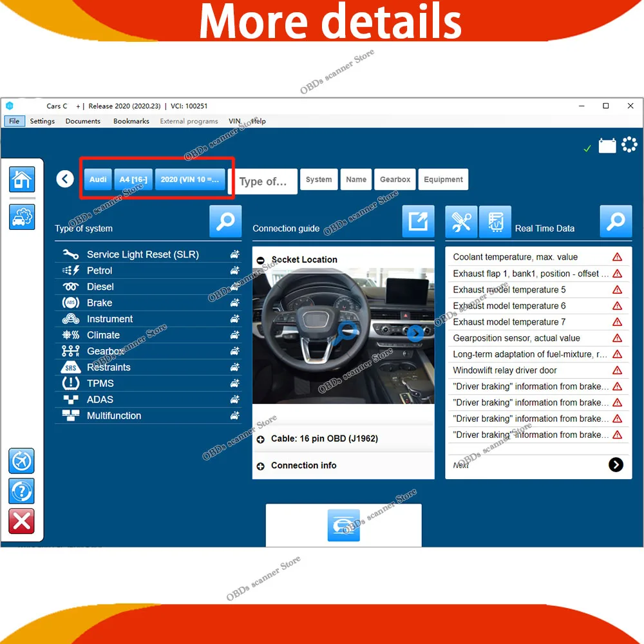644x644 pixels.
Task: Select Gearposition sensor, actual value
Action: pyautogui.click(x=538, y=338)
